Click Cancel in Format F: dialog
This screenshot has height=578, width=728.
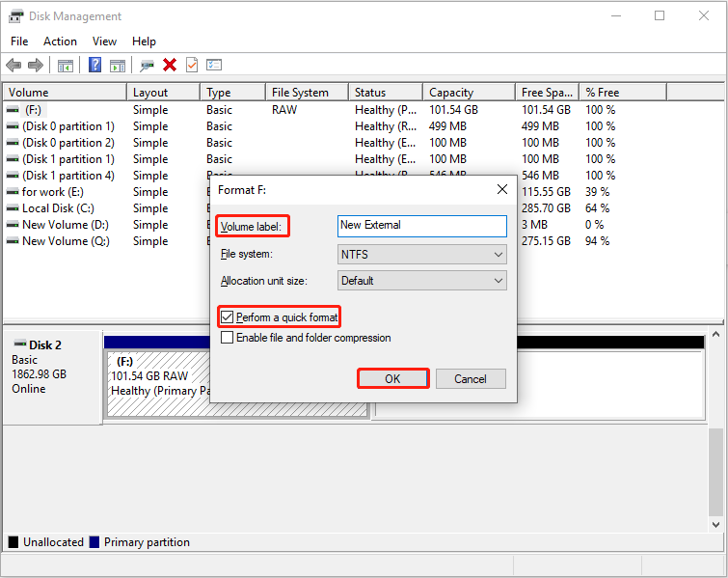coord(471,379)
